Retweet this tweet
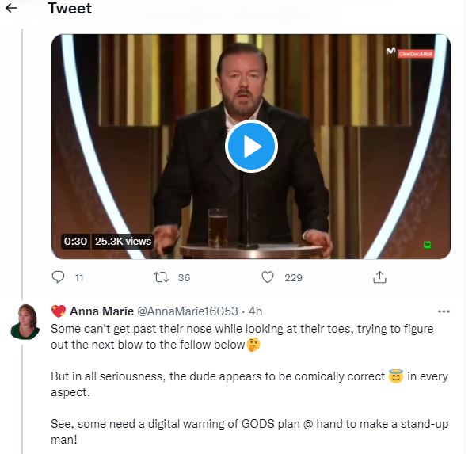 tap(159, 277)
